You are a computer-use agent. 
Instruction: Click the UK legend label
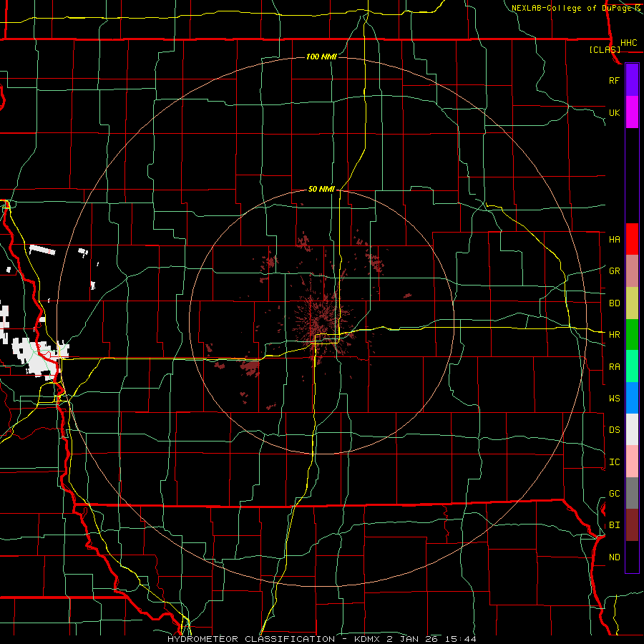pos(614,112)
